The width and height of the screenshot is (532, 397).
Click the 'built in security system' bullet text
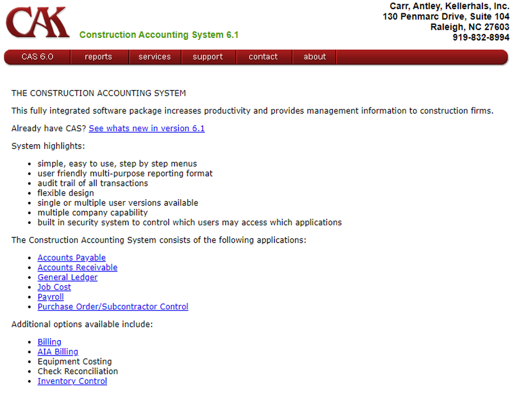point(190,222)
